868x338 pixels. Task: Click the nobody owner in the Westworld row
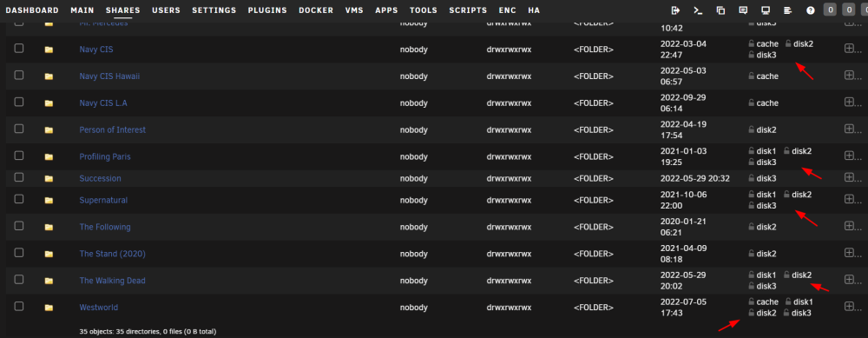coord(414,308)
